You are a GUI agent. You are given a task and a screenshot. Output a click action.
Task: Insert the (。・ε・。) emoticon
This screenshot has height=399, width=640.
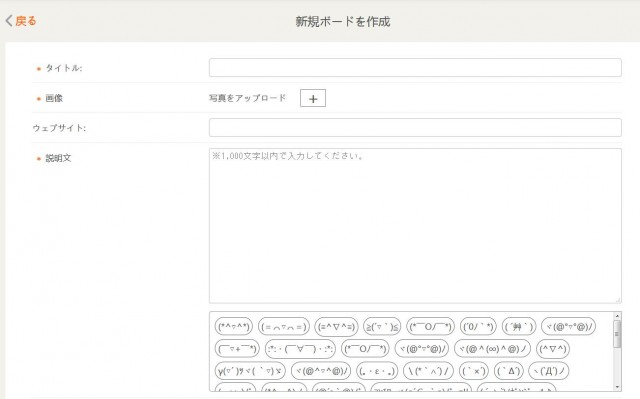tap(377, 370)
